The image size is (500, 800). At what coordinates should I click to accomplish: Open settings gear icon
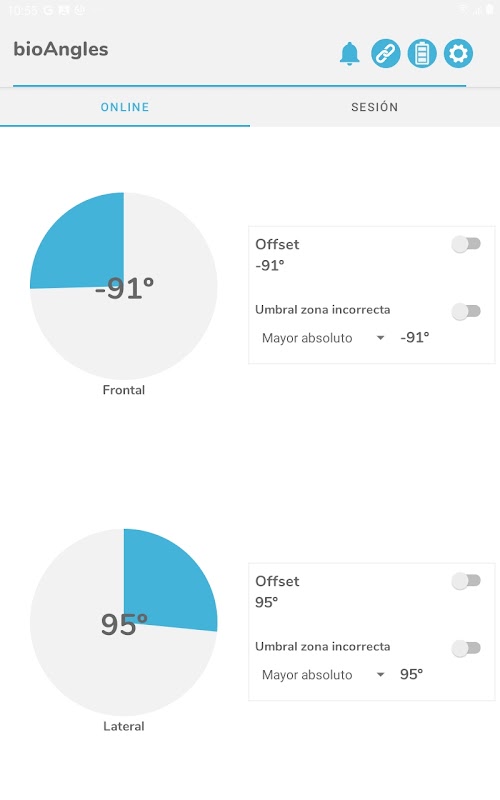[458, 53]
